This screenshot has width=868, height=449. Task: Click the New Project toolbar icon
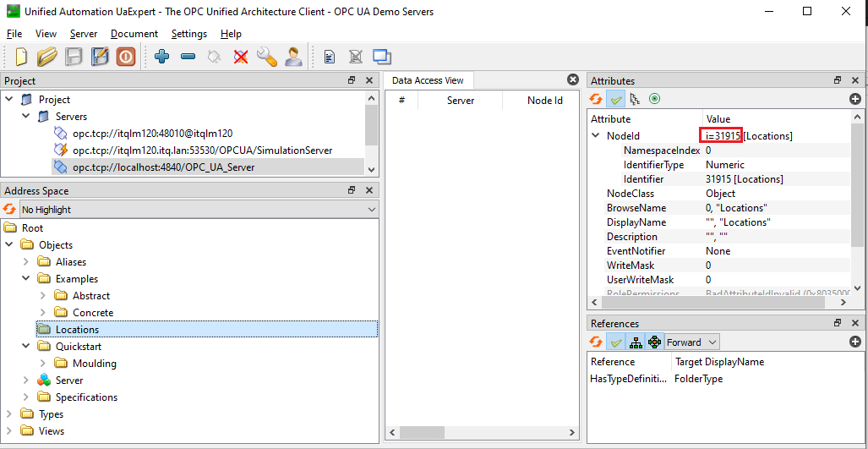tap(21, 57)
